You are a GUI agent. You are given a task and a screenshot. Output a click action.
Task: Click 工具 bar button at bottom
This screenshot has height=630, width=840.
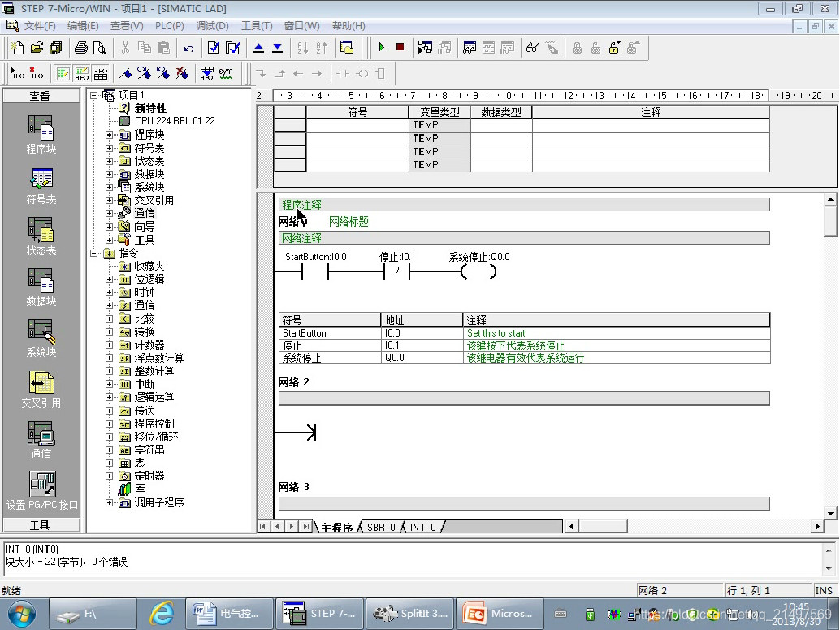point(40,525)
